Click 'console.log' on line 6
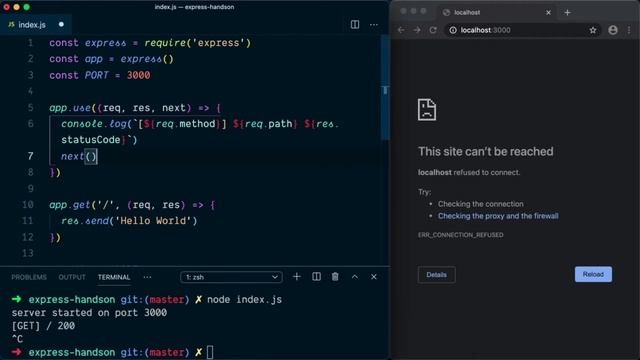Viewport: 640px width, 360px height. [x=94, y=124]
